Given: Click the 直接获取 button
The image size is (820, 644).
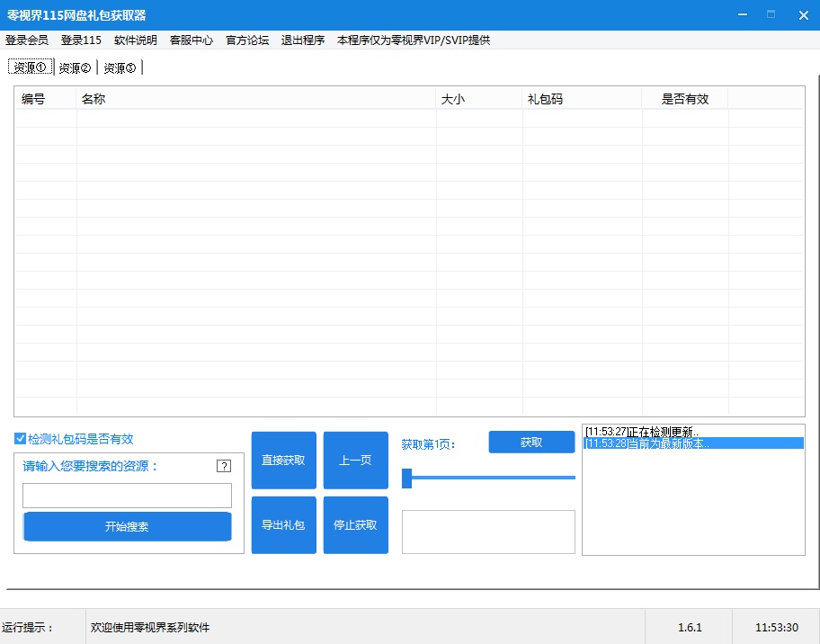Looking at the screenshot, I should (x=283, y=460).
